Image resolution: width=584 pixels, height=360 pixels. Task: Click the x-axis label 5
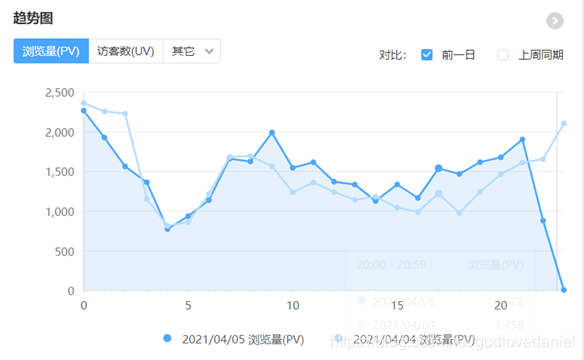[x=188, y=305]
